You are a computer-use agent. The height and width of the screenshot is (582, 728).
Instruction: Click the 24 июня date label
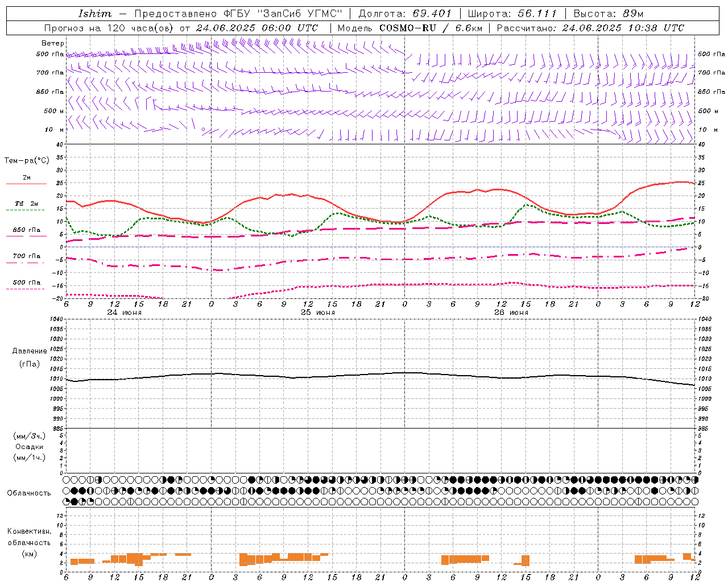point(125,312)
